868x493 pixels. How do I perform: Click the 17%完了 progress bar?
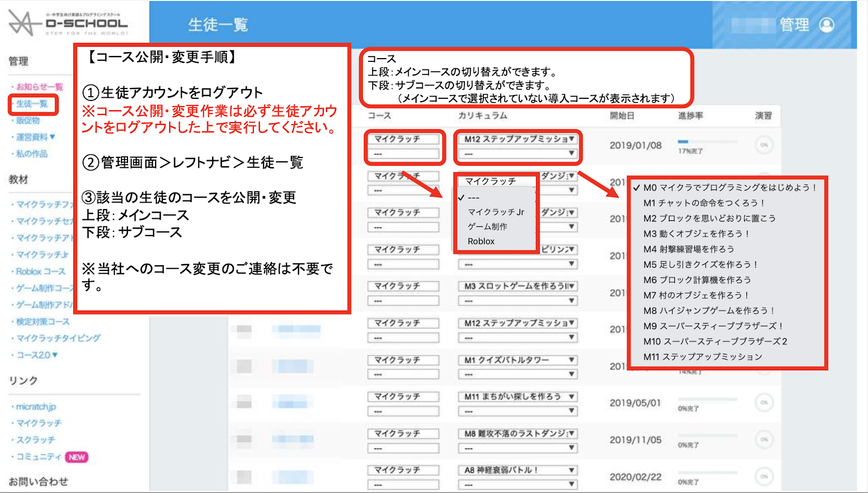point(706,142)
